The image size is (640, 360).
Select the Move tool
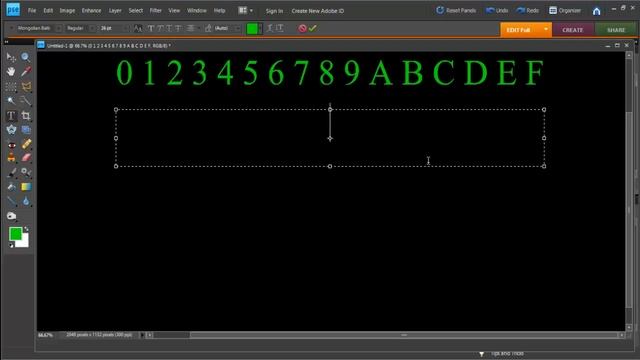(11, 57)
